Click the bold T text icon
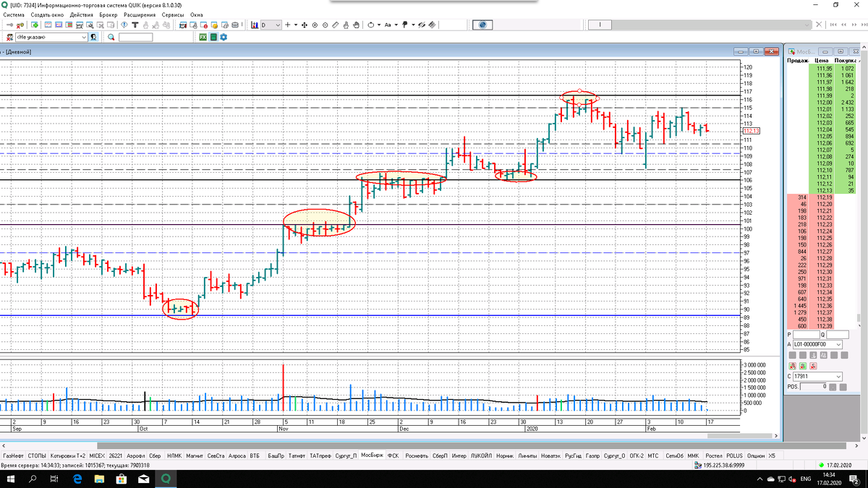Image resolution: width=868 pixels, height=488 pixels. [x=135, y=25]
